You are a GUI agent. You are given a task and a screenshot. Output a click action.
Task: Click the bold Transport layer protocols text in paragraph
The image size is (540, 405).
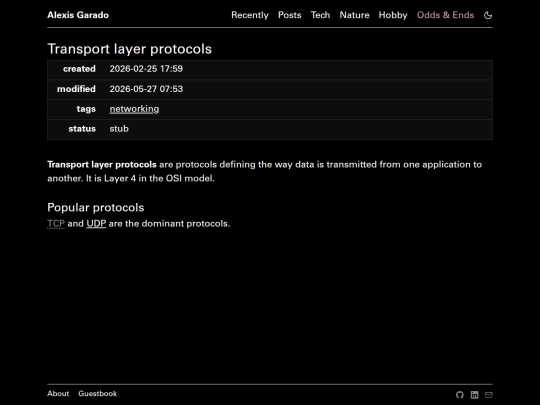102,165
